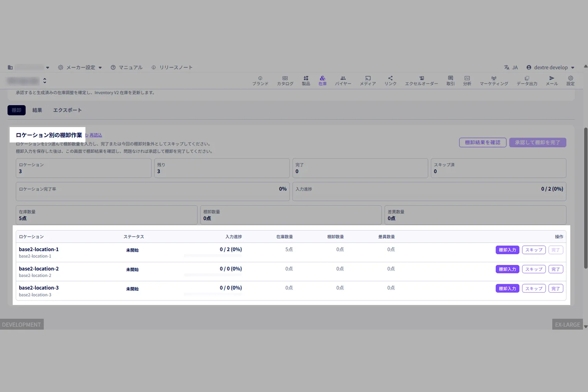
Task: Click スキップ for base2-location-3
Action: [534, 288]
